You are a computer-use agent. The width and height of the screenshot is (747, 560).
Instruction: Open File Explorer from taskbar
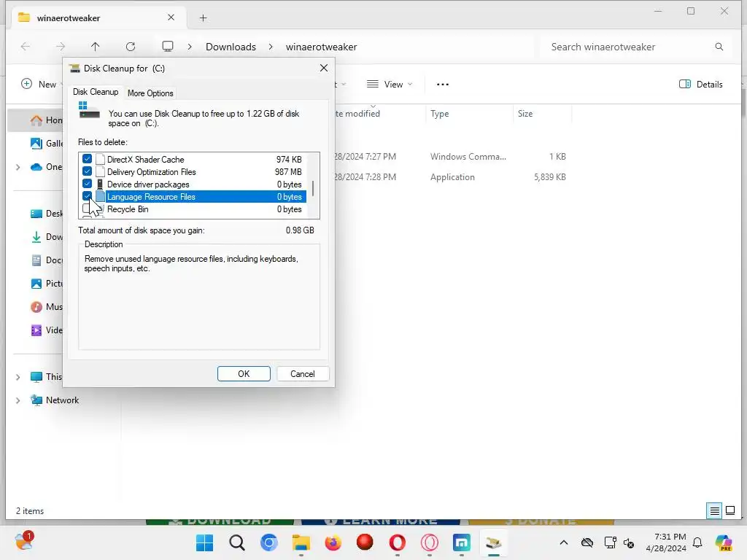[301, 542]
